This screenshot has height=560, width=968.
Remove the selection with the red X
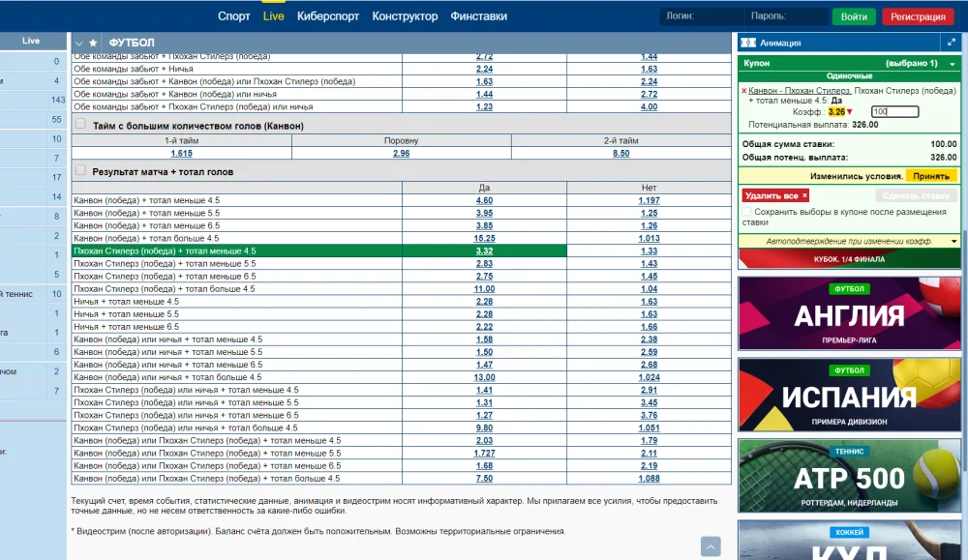(744, 91)
